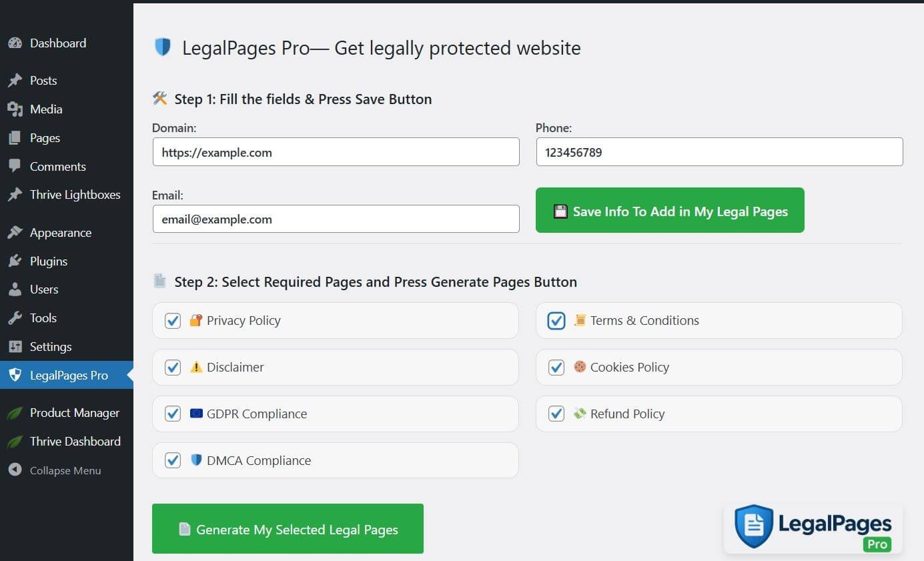The width and height of the screenshot is (924, 561).
Task: Click the Posts pushpin icon
Action: (x=15, y=80)
